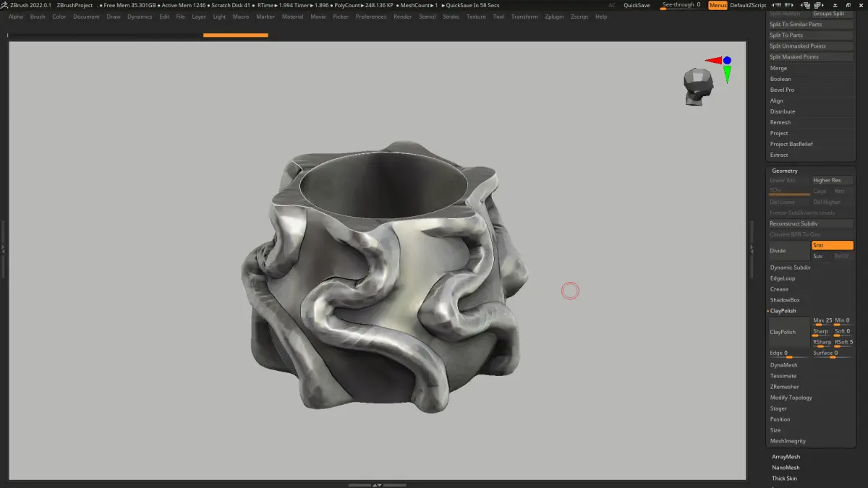
Task: Expand the Tessimate section
Action: point(783,376)
